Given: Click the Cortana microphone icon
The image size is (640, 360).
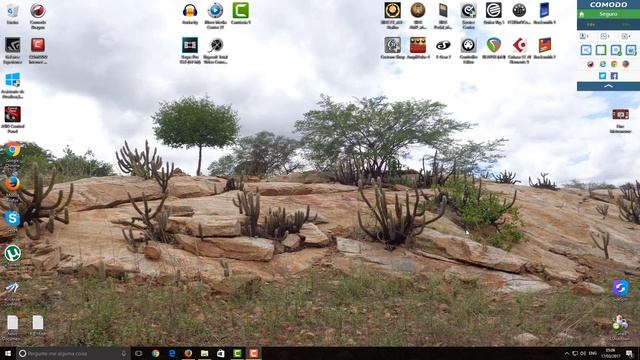Looking at the screenshot, I should [x=124, y=353].
